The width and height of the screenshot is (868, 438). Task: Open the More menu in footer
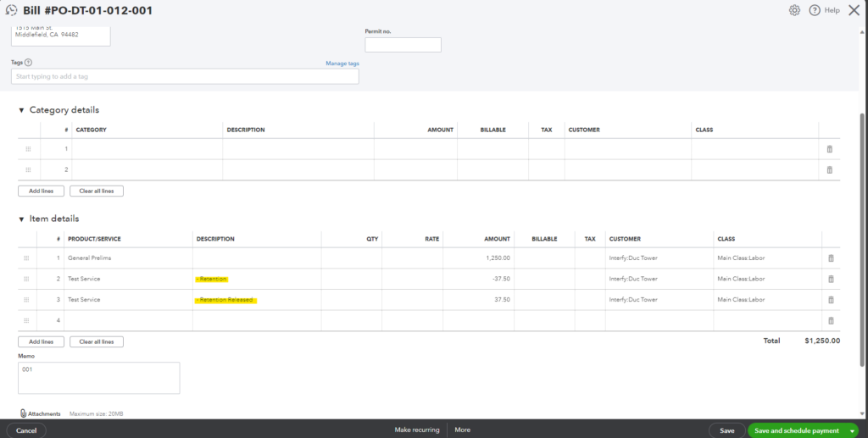(462, 430)
